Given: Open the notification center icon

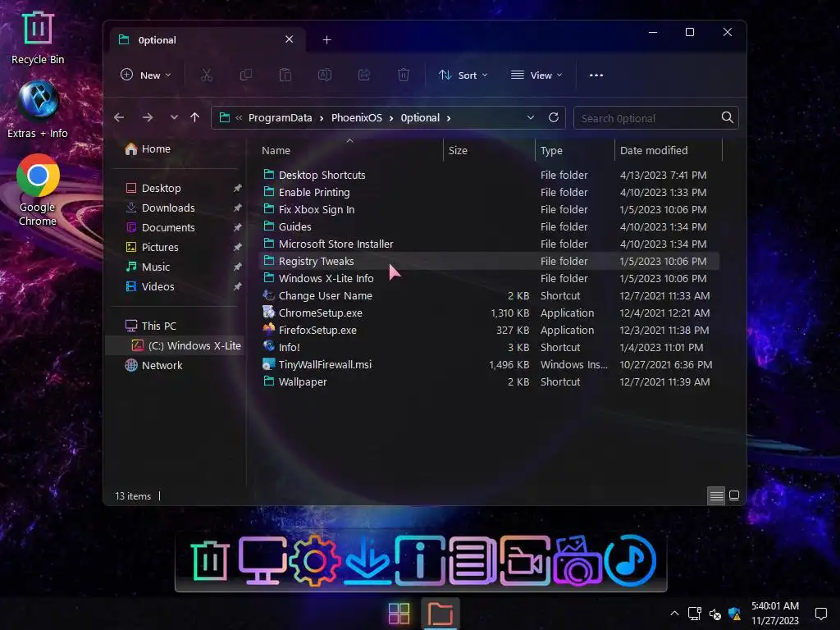Looking at the screenshot, I should [820, 614].
